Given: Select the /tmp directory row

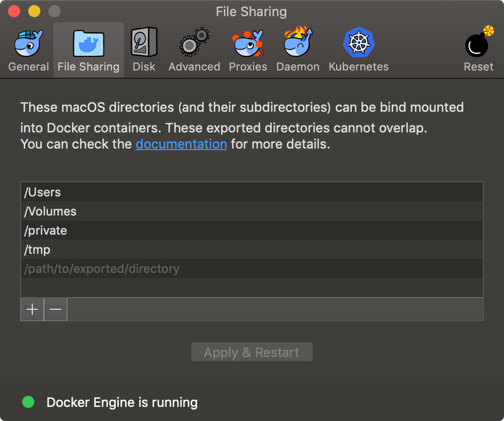Looking at the screenshot, I should [x=251, y=249].
